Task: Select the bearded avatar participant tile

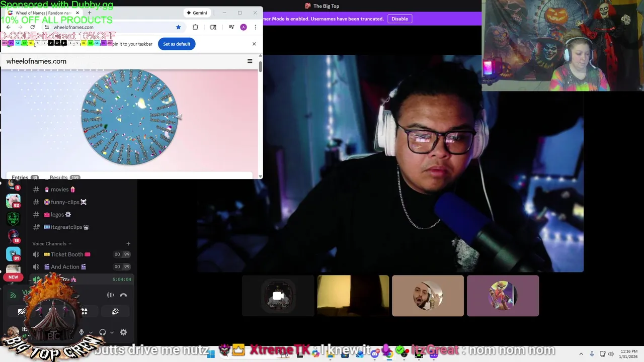Action: click(x=428, y=296)
